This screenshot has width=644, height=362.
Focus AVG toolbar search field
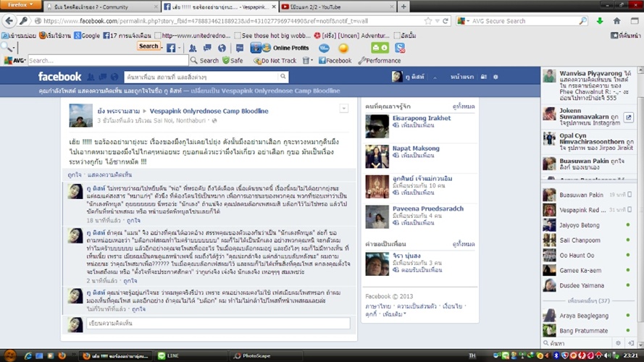pyautogui.click(x=108, y=60)
